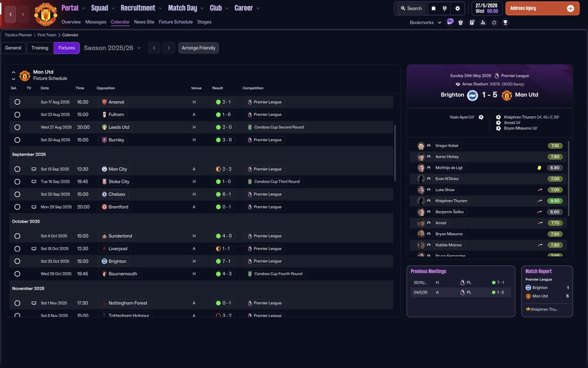Image resolution: width=588 pixels, height=368 pixels.
Task: Click the TV icon on Liverpool fixture row
Action: pyautogui.click(x=34, y=249)
